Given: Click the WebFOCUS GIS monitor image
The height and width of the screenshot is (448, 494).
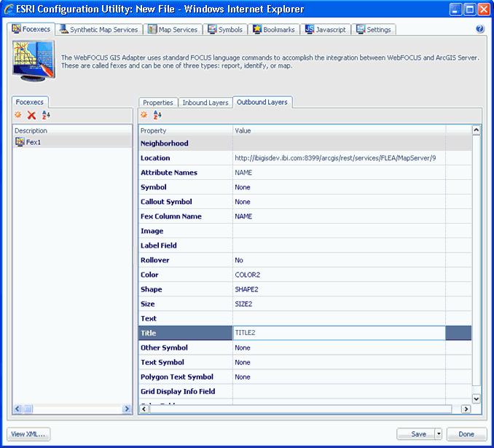Looking at the screenshot, I should pyautogui.click(x=34, y=60).
